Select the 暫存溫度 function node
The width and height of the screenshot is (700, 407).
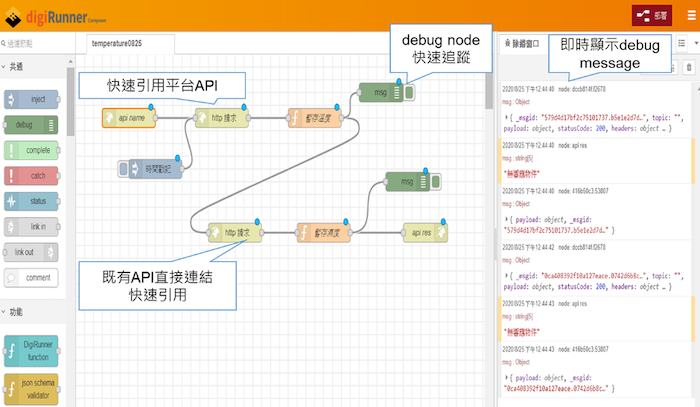pyautogui.click(x=315, y=118)
